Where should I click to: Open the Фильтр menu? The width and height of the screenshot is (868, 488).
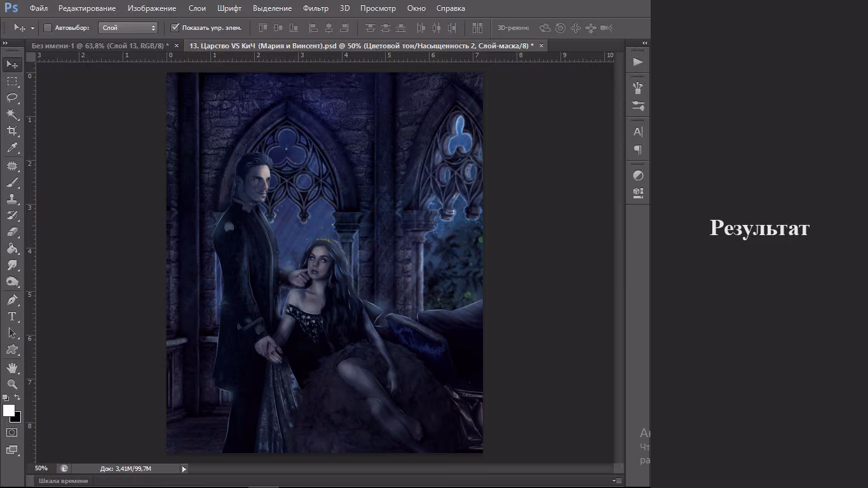click(x=316, y=8)
